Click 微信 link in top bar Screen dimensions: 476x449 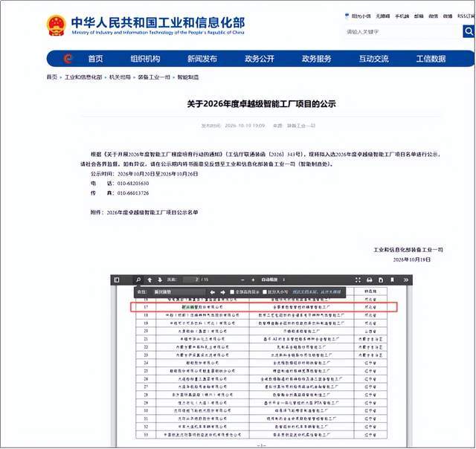(x=433, y=16)
